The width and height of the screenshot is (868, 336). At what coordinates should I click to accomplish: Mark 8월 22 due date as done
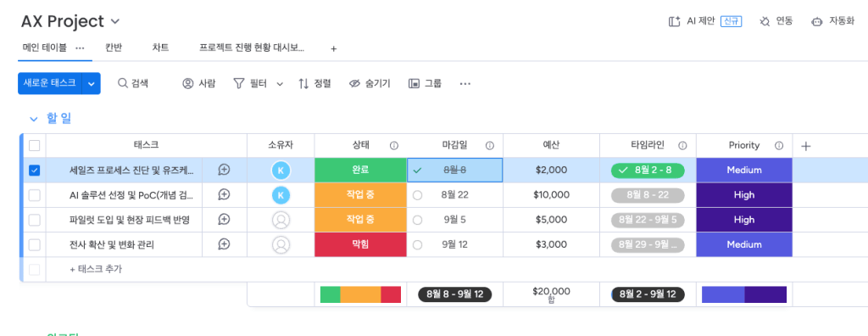[417, 195]
